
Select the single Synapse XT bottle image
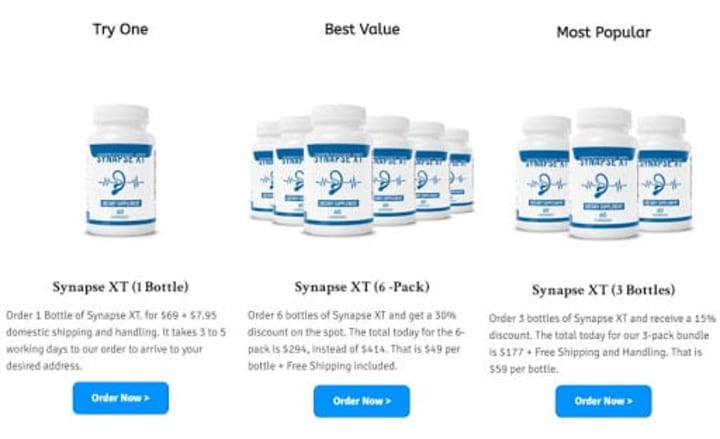pos(121,170)
